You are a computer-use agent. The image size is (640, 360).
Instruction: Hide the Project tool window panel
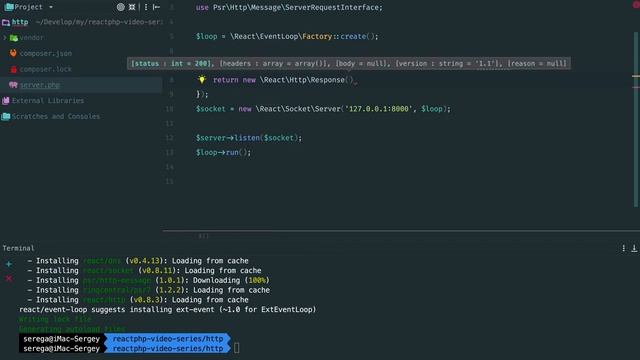(x=156, y=7)
